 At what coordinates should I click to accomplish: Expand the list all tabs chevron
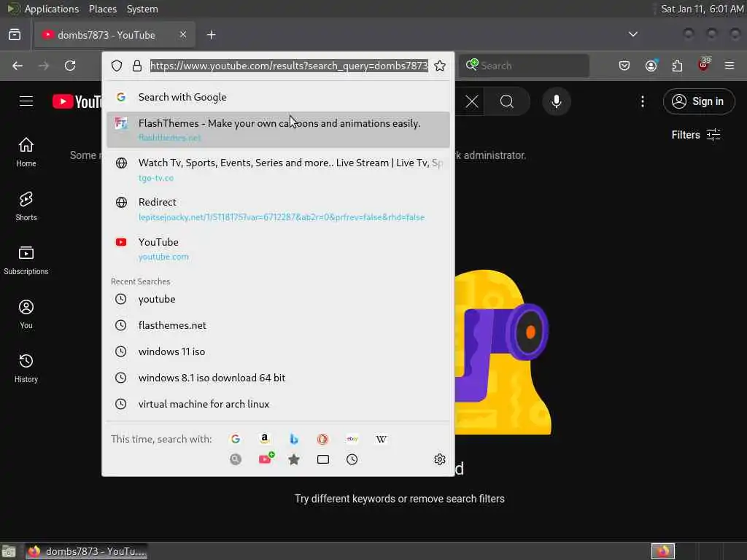point(633,34)
